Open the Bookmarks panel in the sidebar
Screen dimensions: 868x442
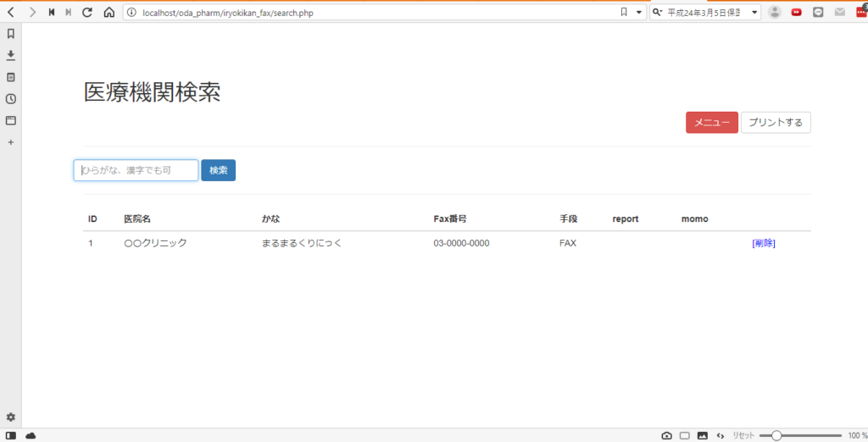coord(11,34)
